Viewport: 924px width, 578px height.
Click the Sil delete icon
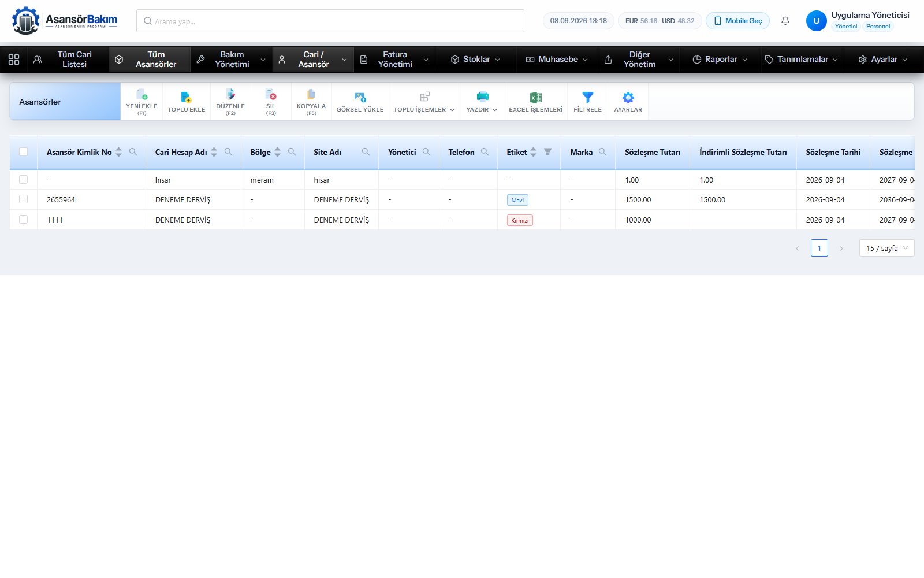pos(271,95)
